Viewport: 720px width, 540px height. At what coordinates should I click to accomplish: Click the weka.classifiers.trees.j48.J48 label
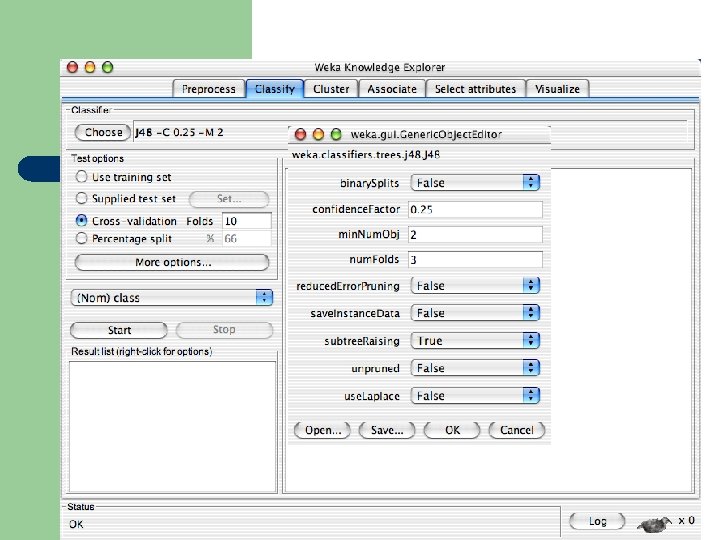point(366,155)
